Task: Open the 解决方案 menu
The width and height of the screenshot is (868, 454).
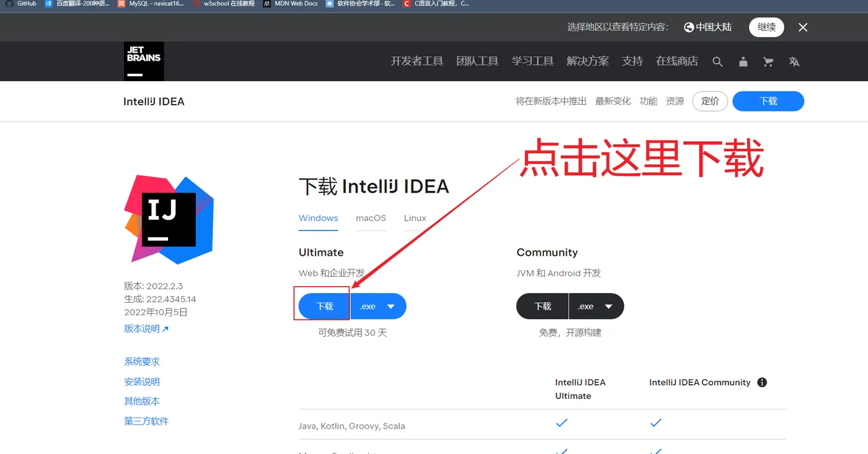Action: point(588,61)
